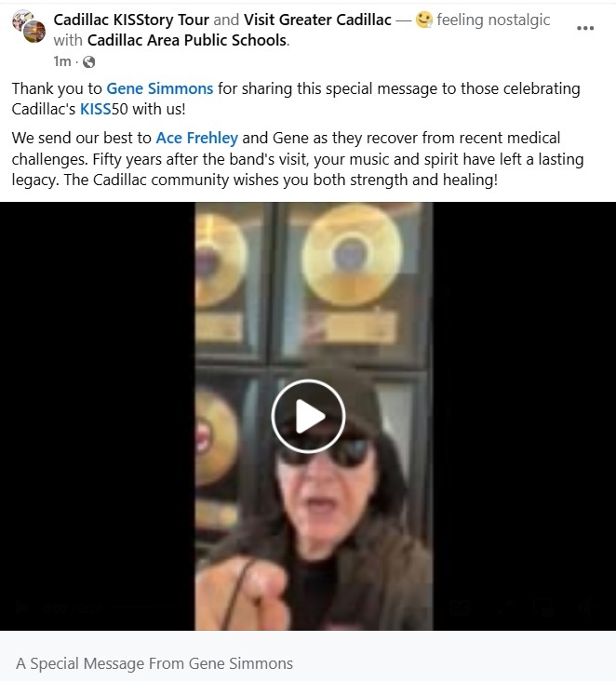Click the feeling nostalgic emoji

pos(423,20)
